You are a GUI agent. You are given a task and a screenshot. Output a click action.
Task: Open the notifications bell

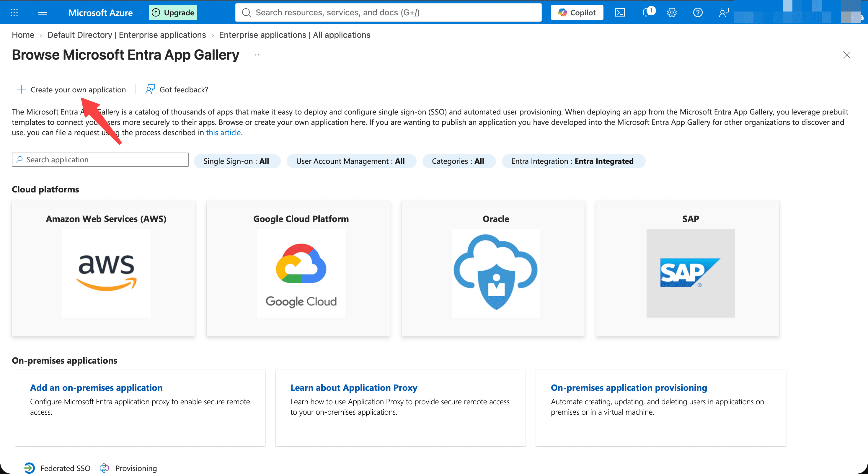pos(646,12)
